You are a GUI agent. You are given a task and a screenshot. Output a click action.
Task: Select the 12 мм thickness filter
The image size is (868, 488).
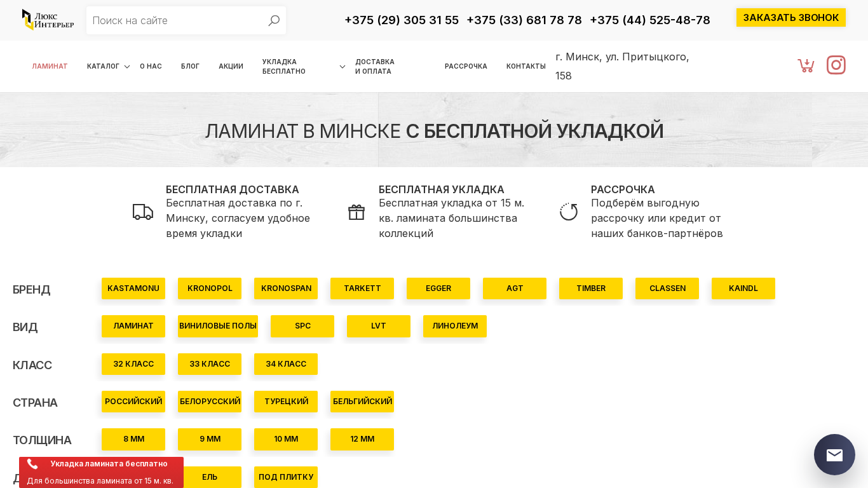[362, 439]
